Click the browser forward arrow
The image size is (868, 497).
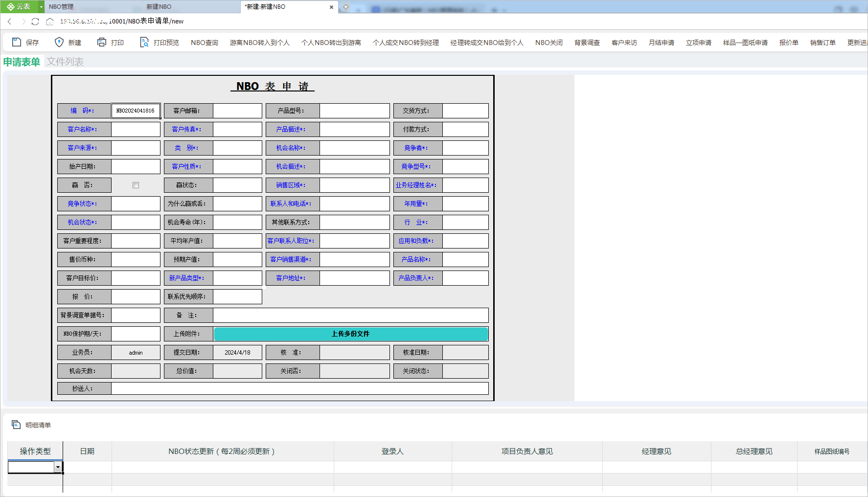click(x=23, y=21)
